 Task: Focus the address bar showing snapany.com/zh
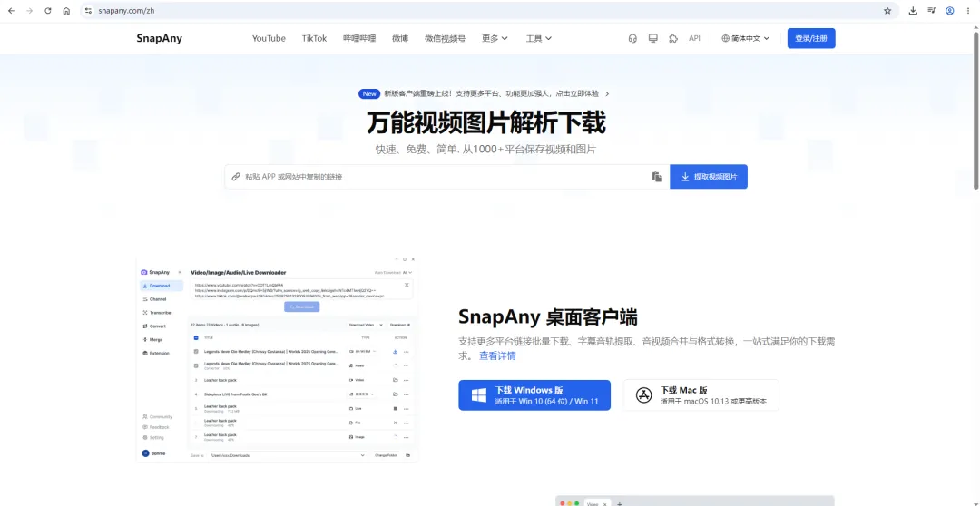(x=487, y=11)
